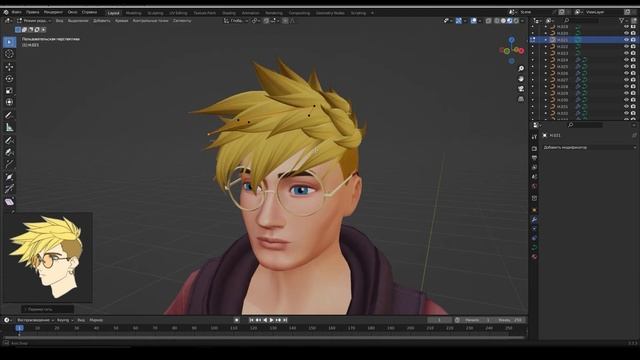The width and height of the screenshot is (640, 360).
Task: Expand the H.021 outliner row
Action: [546, 40]
